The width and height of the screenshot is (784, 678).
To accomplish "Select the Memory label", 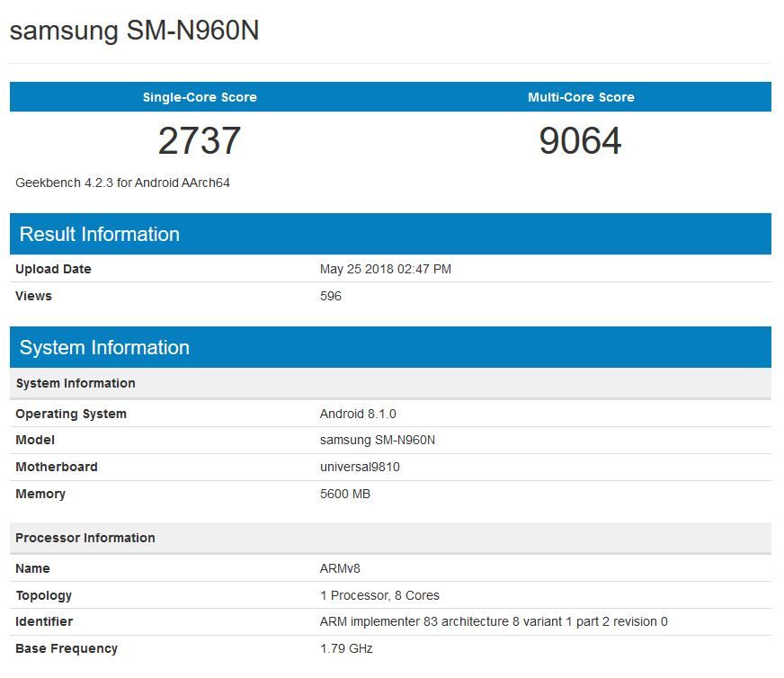I will point(40,494).
